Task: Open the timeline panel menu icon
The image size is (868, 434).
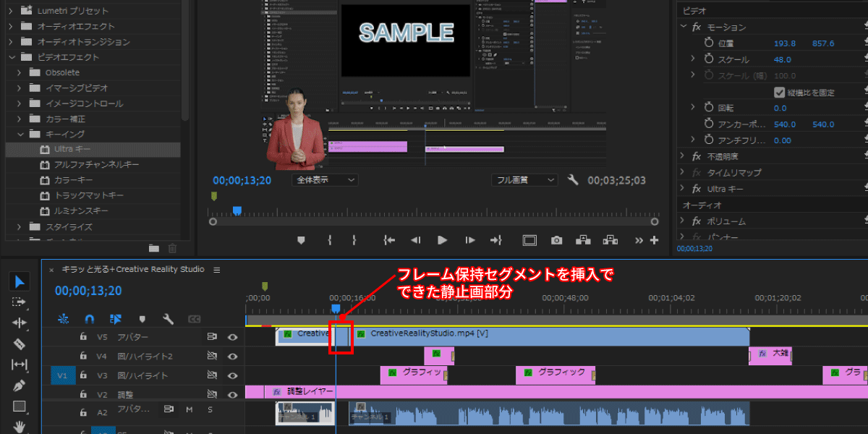Action: click(216, 270)
